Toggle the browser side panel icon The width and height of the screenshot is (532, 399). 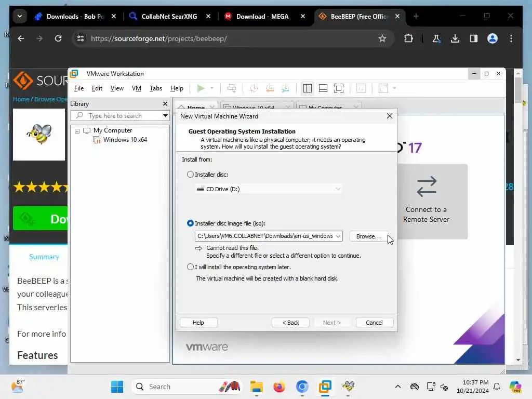(474, 38)
